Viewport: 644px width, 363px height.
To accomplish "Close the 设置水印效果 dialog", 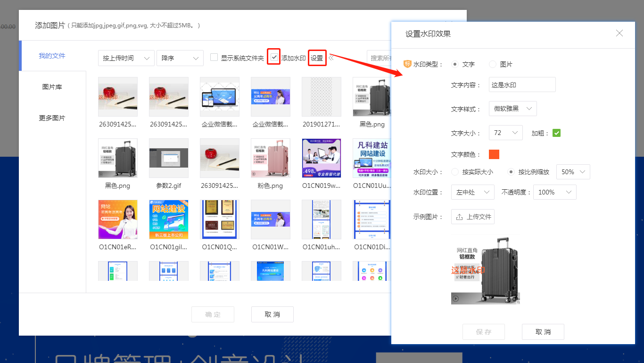I will [619, 33].
